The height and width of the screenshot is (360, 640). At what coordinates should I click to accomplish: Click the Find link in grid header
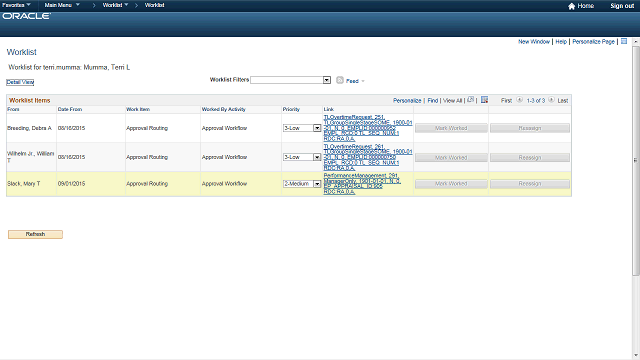[x=433, y=100]
